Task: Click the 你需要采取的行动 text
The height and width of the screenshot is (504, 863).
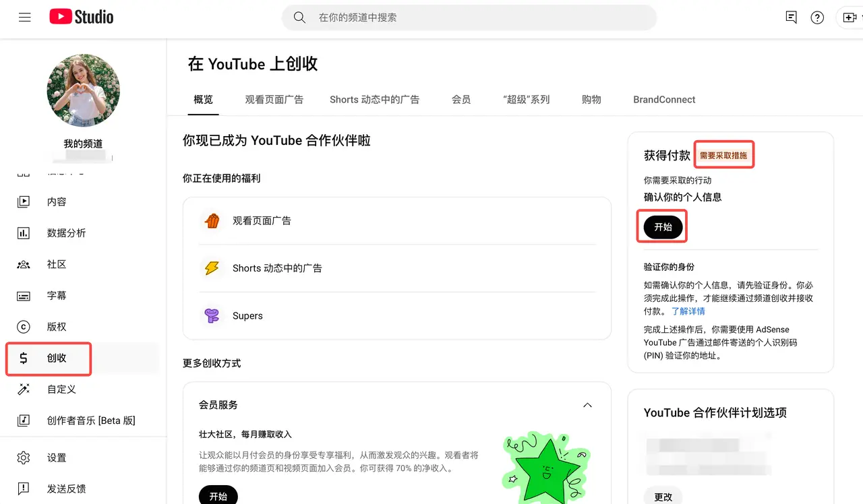Action: point(678,181)
